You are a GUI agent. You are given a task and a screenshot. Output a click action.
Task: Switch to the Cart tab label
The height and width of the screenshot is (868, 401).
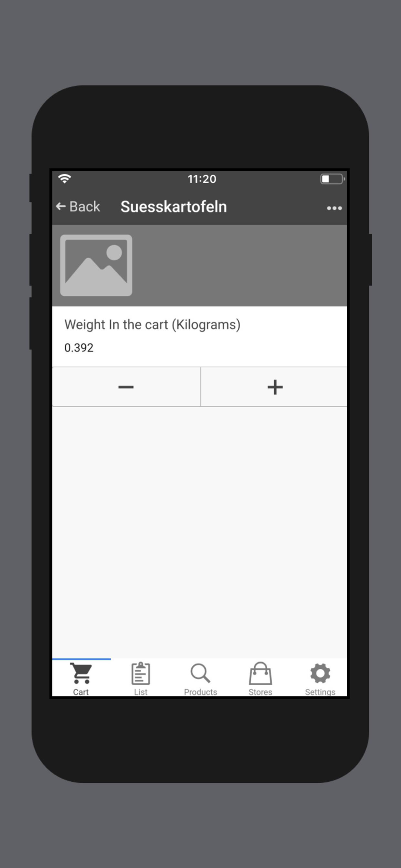click(81, 692)
